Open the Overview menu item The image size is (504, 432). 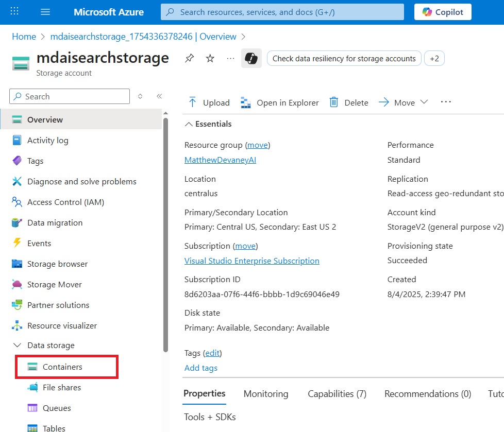point(81,119)
